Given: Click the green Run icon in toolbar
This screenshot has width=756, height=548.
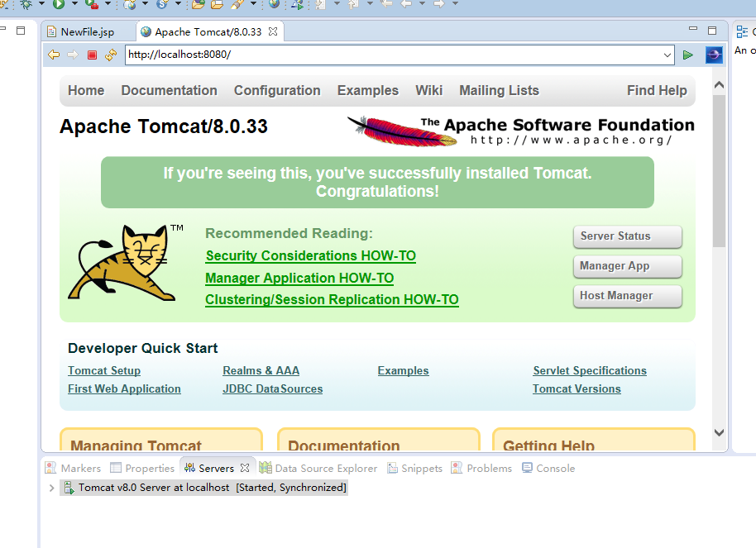Looking at the screenshot, I should click(x=59, y=4).
